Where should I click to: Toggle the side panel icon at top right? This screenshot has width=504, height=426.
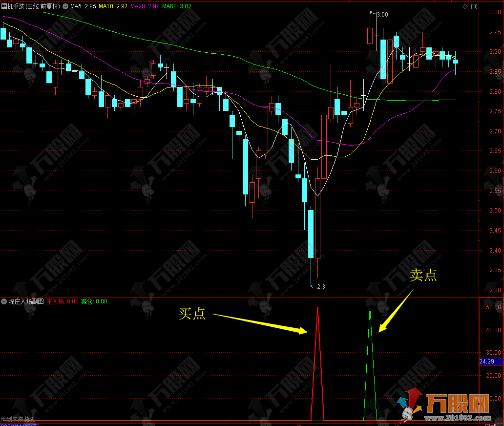[x=474, y=6]
